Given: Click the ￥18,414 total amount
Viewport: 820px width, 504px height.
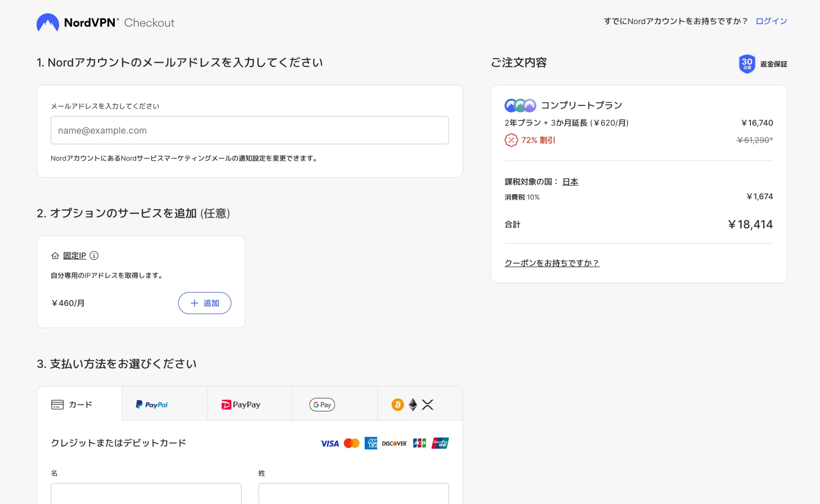Looking at the screenshot, I should click(x=750, y=224).
